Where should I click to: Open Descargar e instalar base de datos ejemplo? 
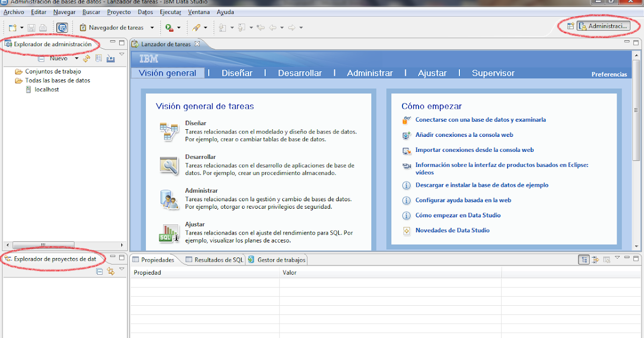[x=482, y=185]
